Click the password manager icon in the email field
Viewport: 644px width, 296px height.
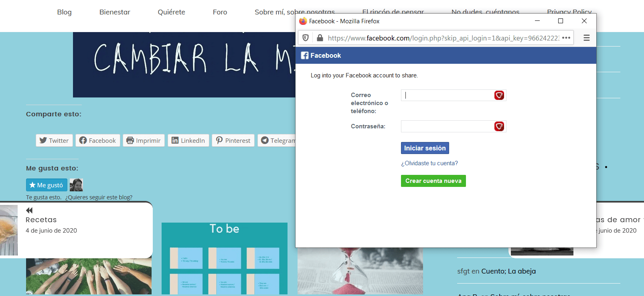click(x=499, y=95)
